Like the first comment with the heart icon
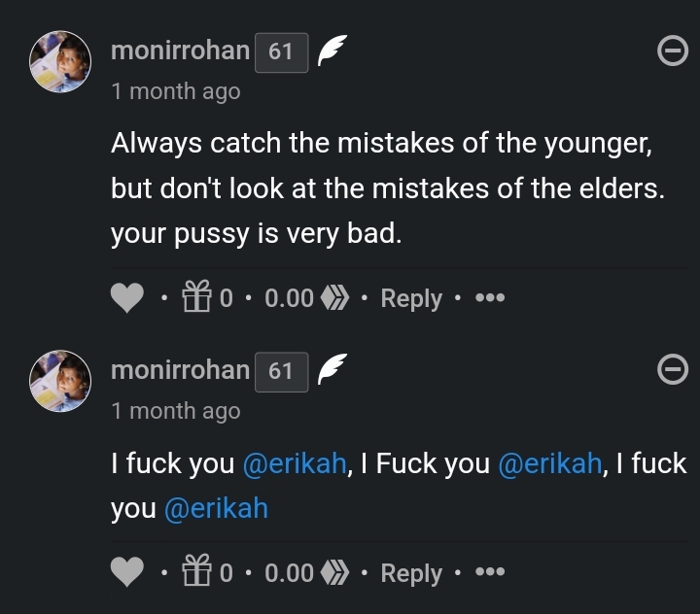 (x=127, y=298)
